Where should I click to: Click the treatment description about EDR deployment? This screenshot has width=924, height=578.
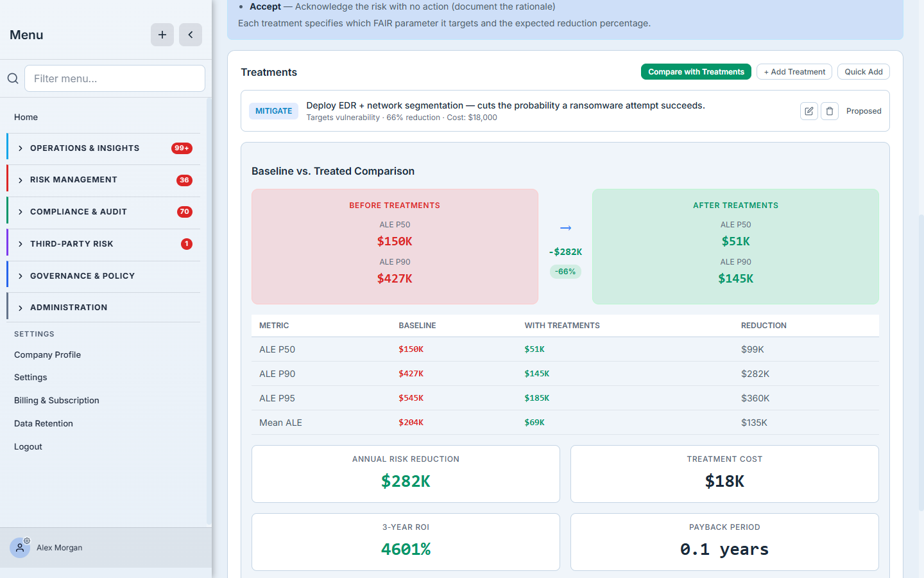click(506, 105)
